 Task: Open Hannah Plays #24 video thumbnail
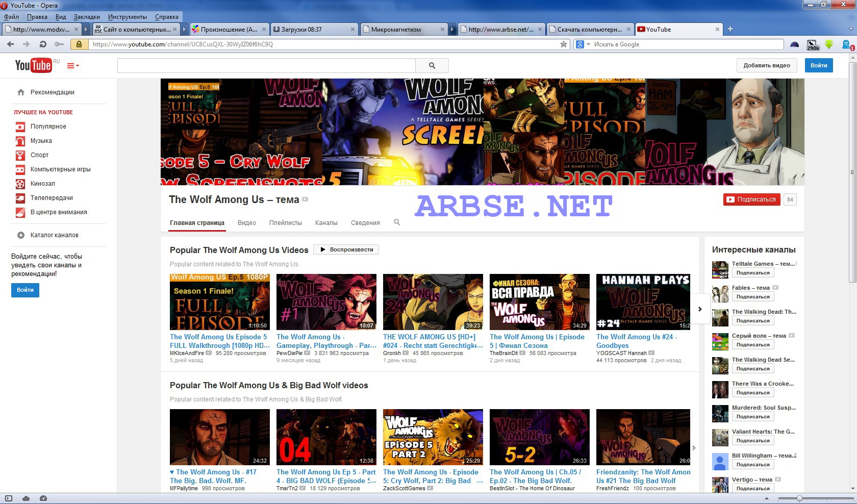point(643,302)
